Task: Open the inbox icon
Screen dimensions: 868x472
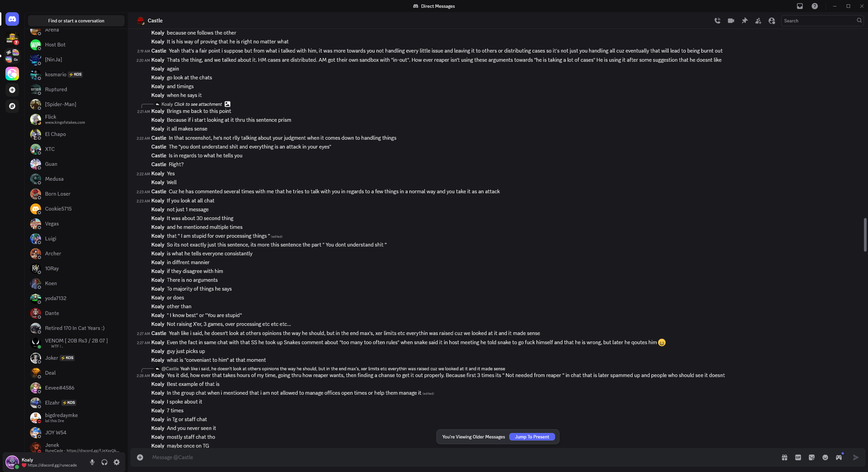Action: click(x=800, y=6)
